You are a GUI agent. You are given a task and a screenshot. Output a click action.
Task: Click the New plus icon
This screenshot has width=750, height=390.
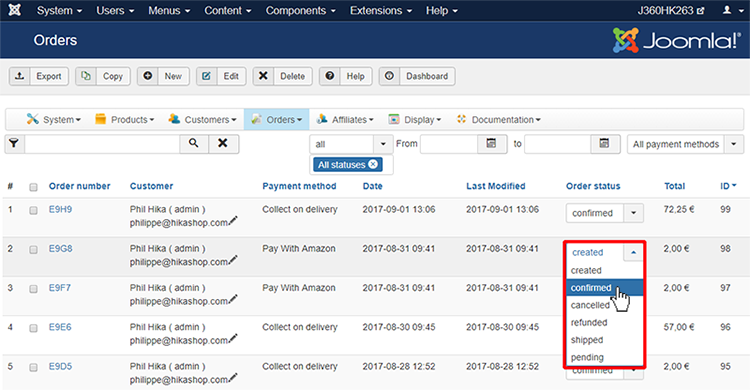pos(148,76)
